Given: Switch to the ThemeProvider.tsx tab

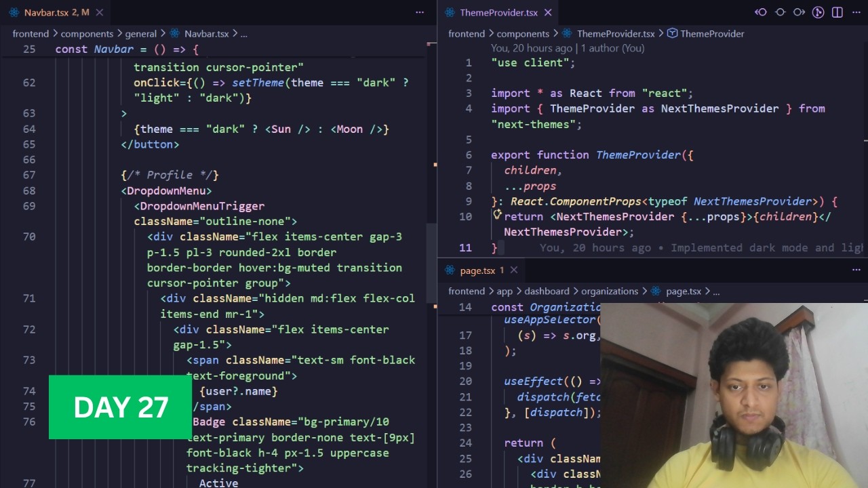Looking at the screenshot, I should coord(498,12).
